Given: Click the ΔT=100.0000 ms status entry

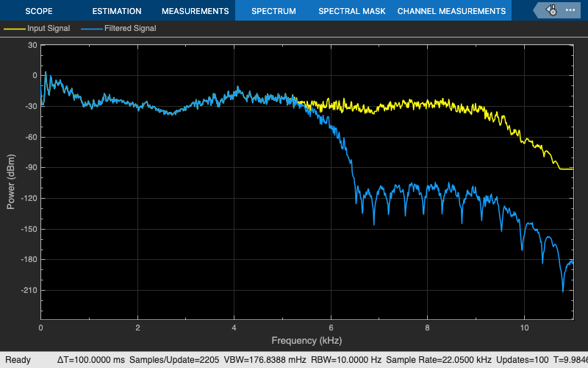Looking at the screenshot, I should [x=91, y=360].
